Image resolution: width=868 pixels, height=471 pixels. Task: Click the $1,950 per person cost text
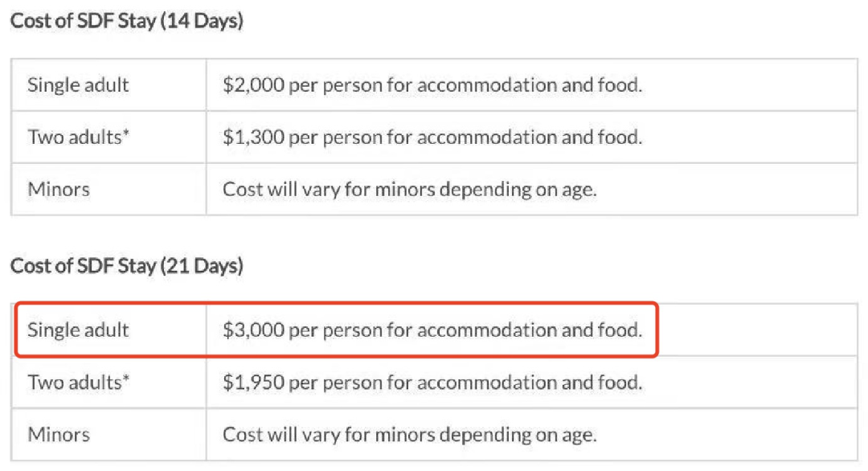point(432,382)
